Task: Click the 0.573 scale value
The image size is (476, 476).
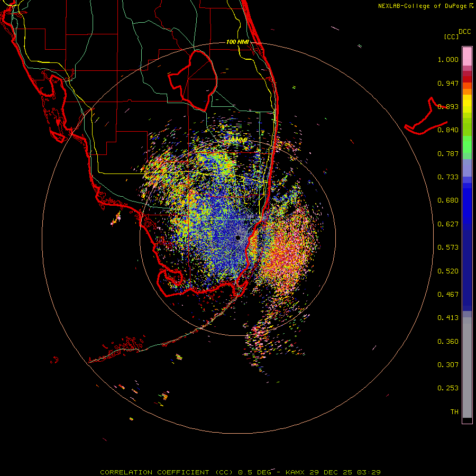Action: 448,248
